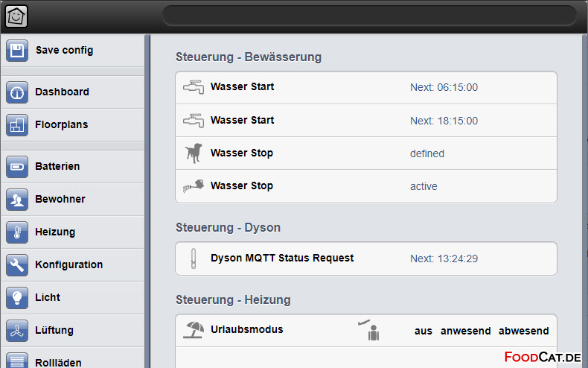The height and width of the screenshot is (368, 588).
Task: Open the Floorplans sidebar icon
Action: tap(17, 125)
